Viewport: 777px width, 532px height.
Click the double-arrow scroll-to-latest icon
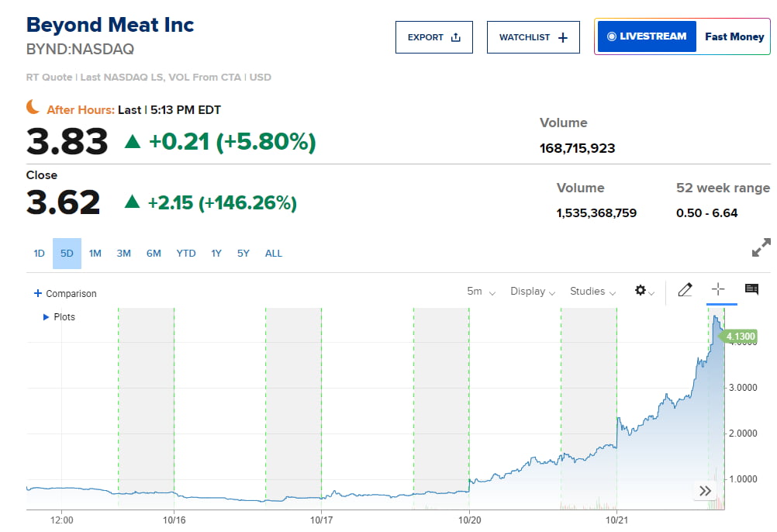tap(704, 491)
